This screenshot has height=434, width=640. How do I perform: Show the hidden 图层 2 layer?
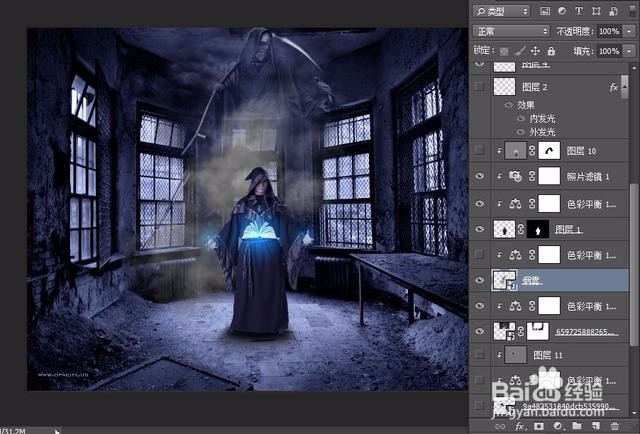point(480,86)
